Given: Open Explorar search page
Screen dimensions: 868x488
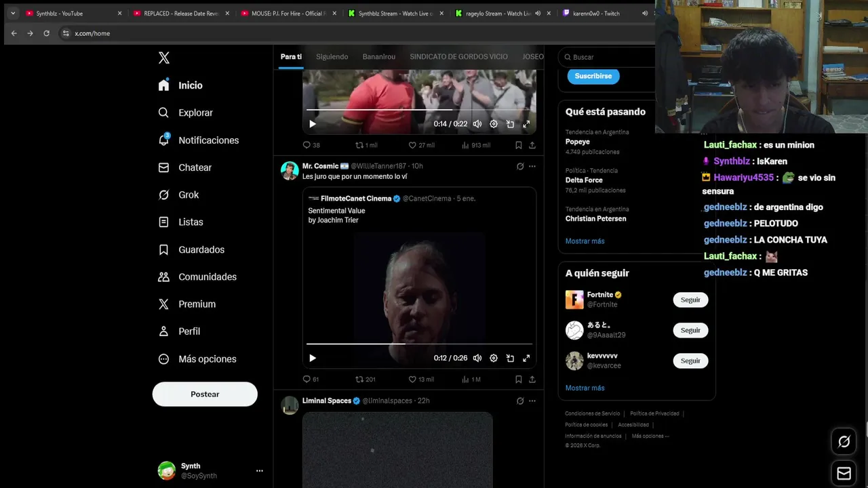Looking at the screenshot, I should tap(186, 113).
